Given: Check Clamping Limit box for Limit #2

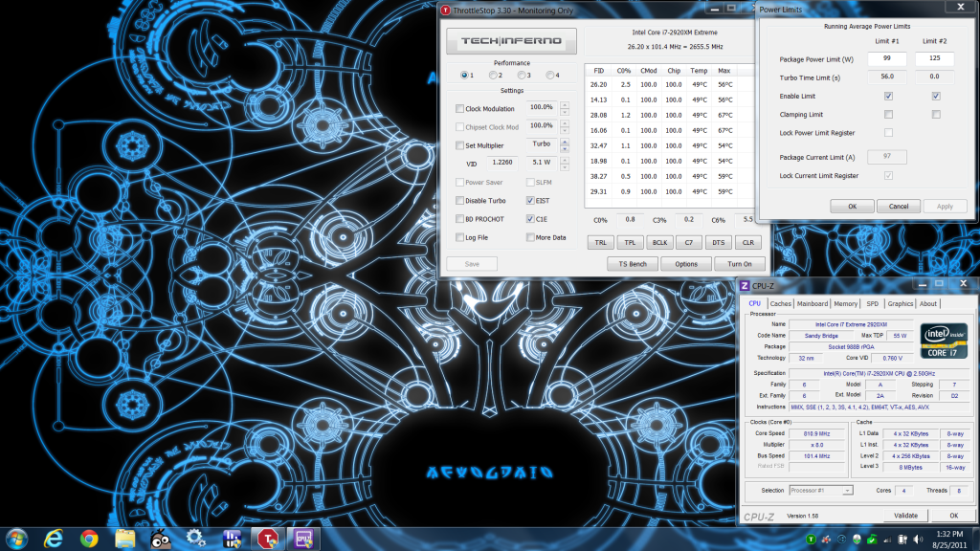Looking at the screenshot, I should tap(936, 115).
